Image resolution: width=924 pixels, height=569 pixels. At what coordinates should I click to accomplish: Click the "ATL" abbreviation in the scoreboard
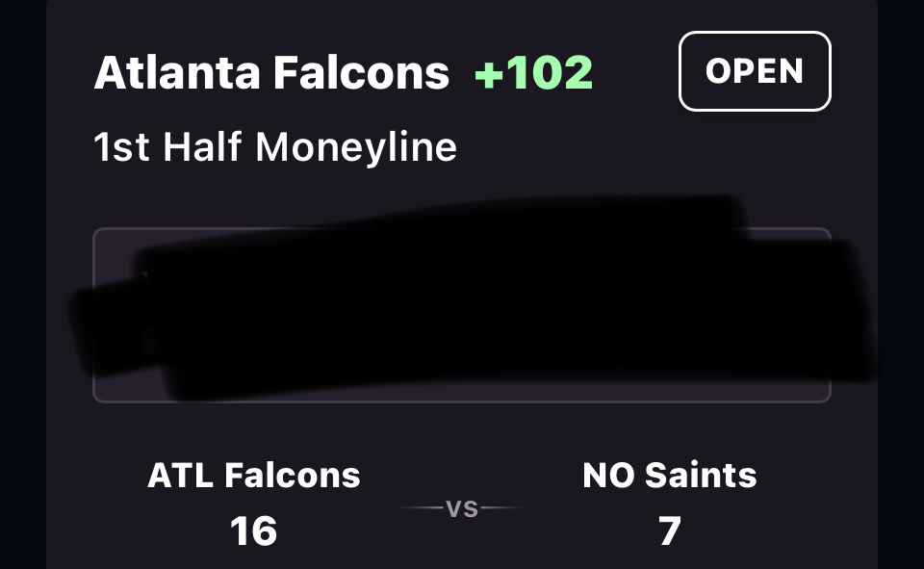coord(181,476)
